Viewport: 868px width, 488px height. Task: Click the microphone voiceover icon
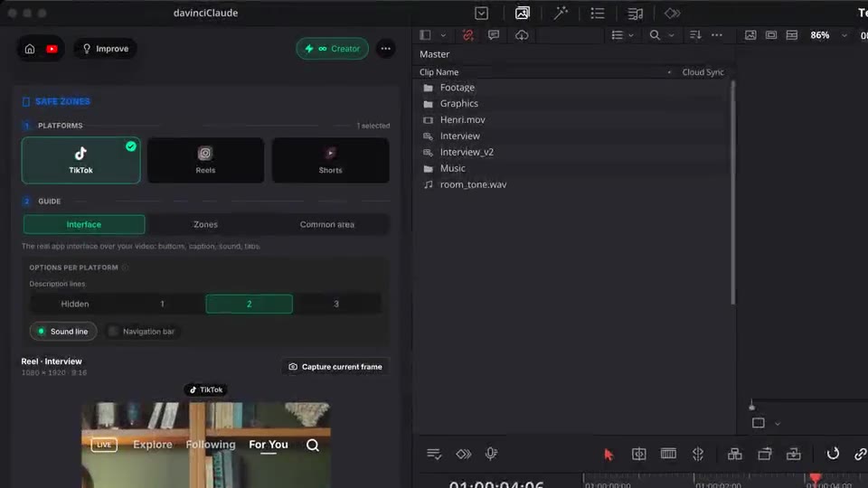click(x=491, y=454)
